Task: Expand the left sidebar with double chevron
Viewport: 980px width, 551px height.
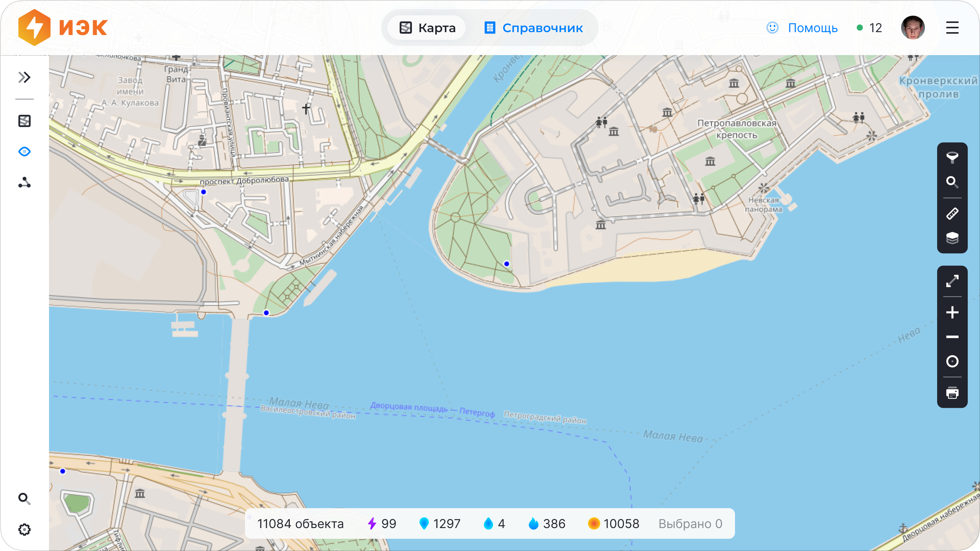Action: click(24, 77)
